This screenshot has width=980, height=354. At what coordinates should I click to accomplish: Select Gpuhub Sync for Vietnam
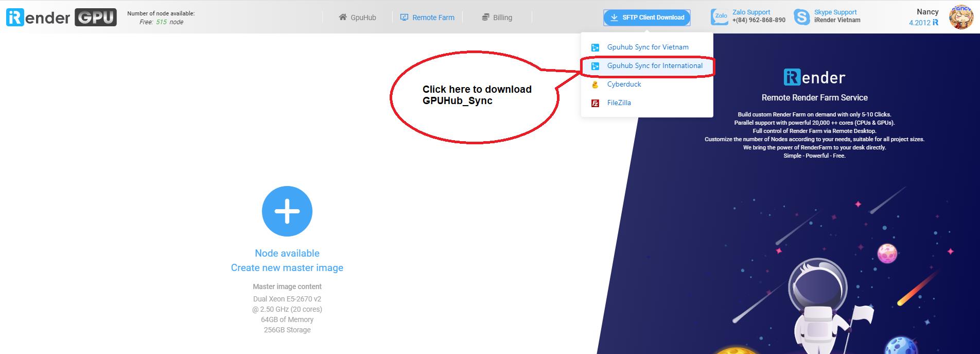tap(647, 47)
